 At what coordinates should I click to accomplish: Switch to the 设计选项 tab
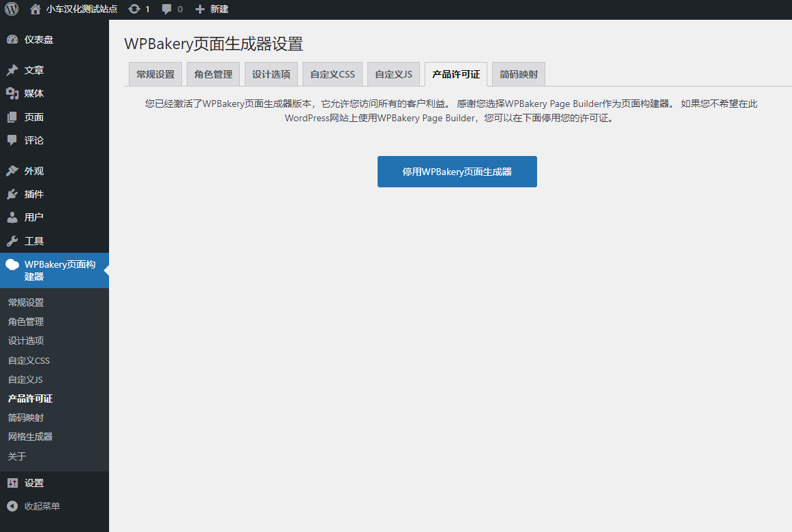click(271, 74)
